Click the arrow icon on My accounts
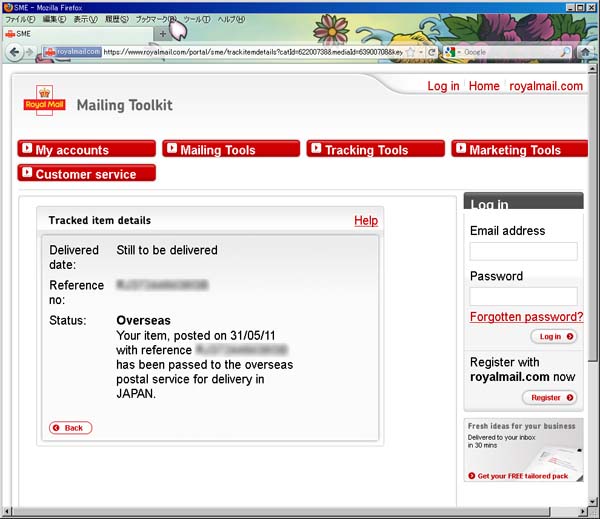Viewport: 600px width, 519px height. [27, 148]
